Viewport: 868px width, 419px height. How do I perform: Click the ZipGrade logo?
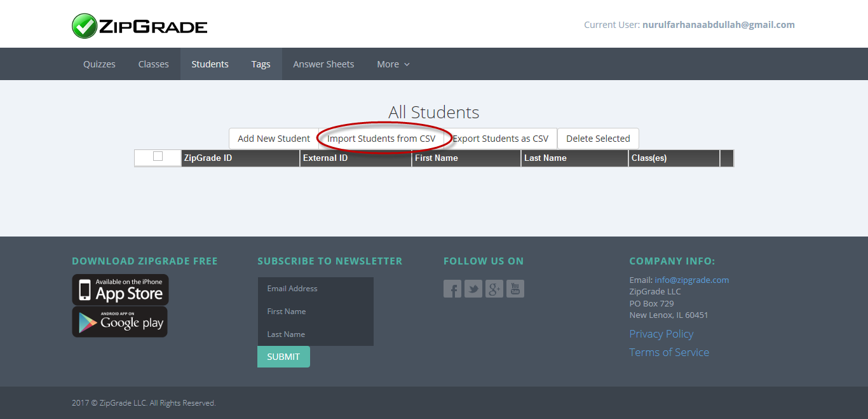tap(139, 26)
